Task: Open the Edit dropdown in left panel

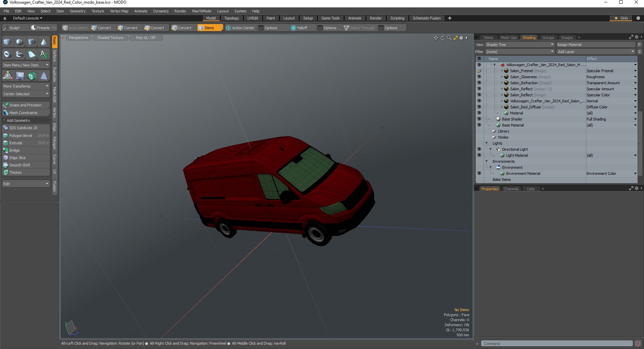Action: [26, 184]
